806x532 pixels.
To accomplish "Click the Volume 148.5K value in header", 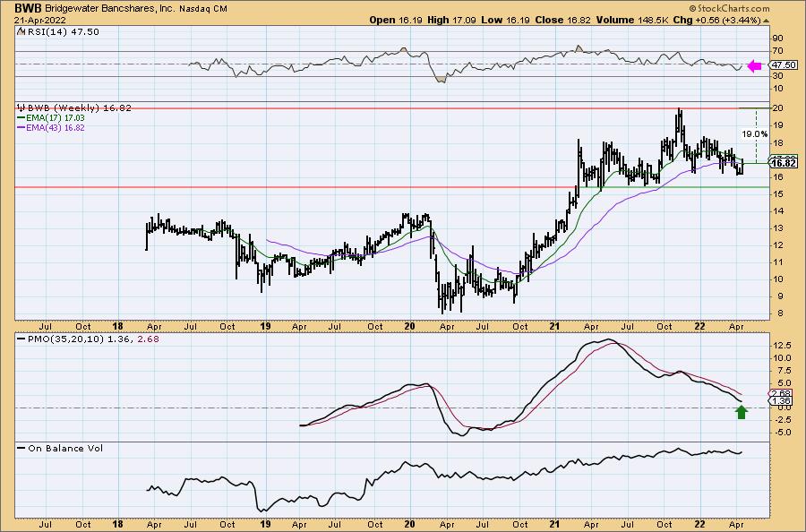I will tap(632, 20).
